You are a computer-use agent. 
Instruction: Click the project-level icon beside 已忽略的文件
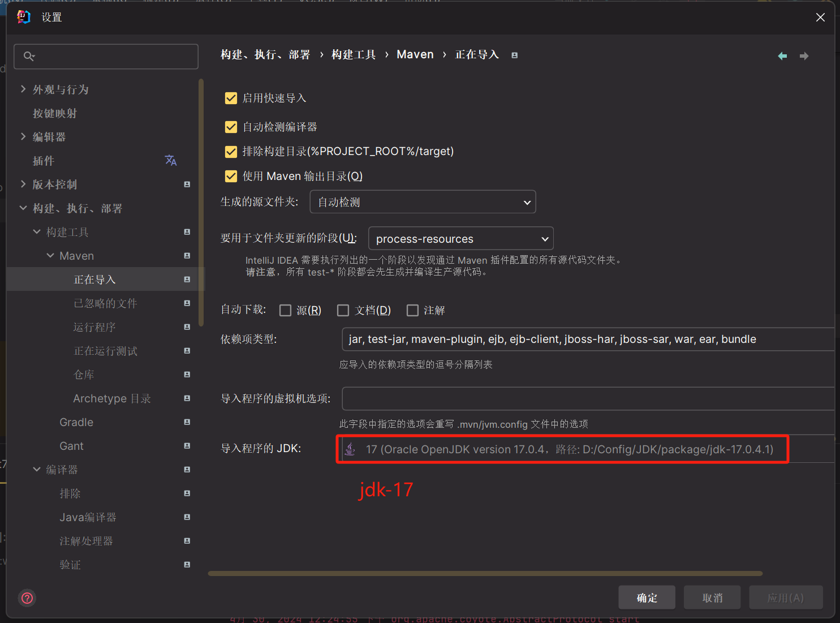click(187, 303)
